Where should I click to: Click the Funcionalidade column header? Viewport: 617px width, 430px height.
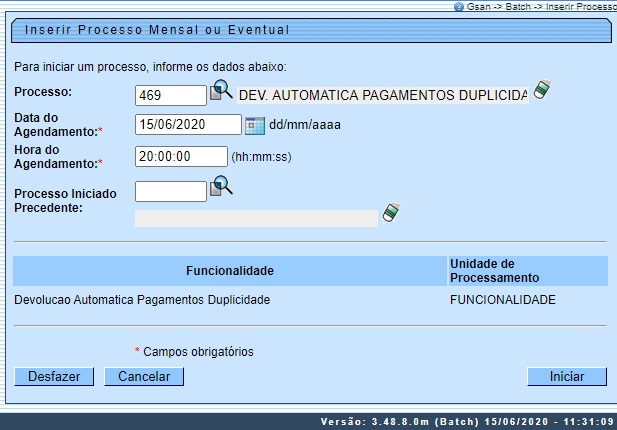click(230, 271)
